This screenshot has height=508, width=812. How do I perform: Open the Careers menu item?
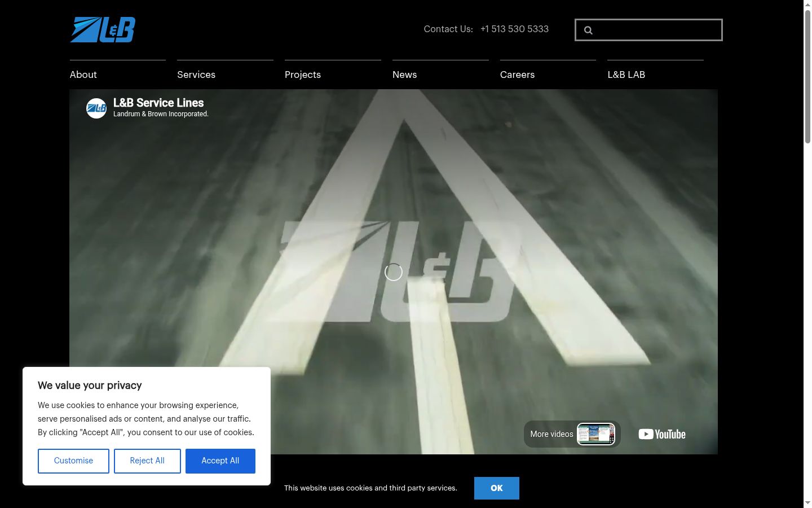(x=517, y=75)
